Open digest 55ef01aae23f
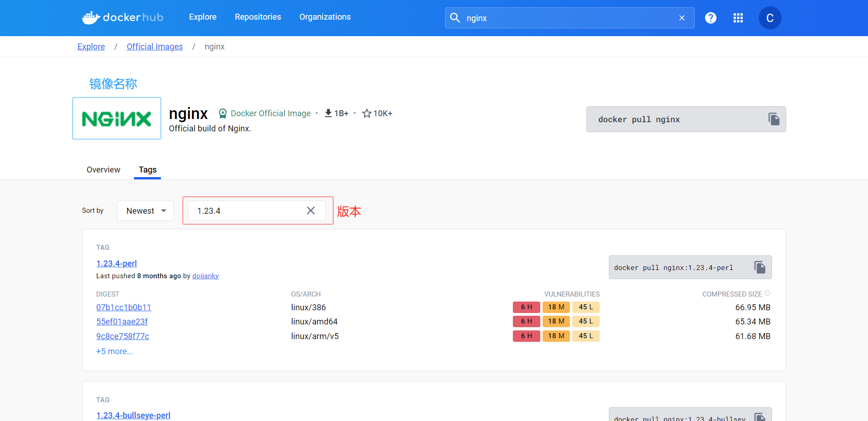The image size is (868, 421). click(122, 322)
